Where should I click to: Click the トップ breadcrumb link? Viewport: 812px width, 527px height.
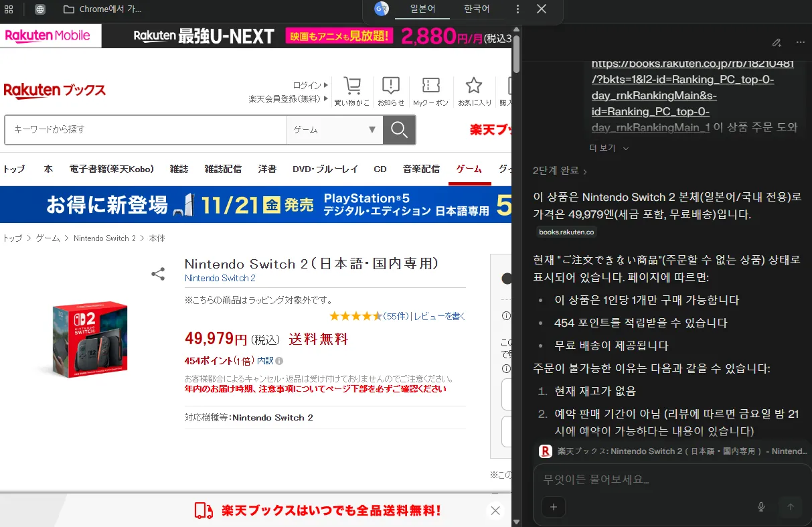point(13,238)
